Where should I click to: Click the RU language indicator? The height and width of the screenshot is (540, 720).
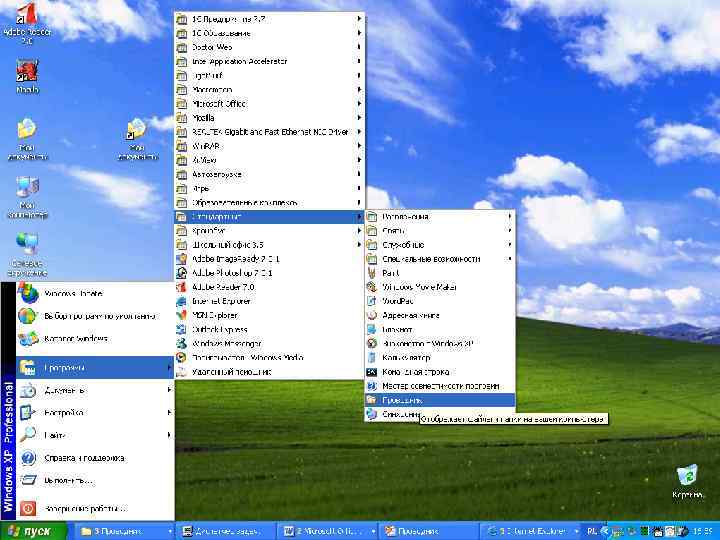pos(591,531)
